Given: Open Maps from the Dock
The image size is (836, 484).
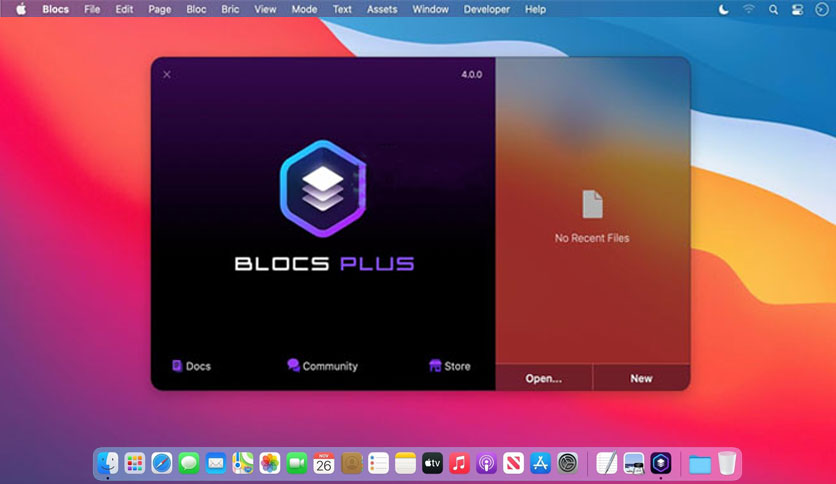Looking at the screenshot, I should coord(243,463).
